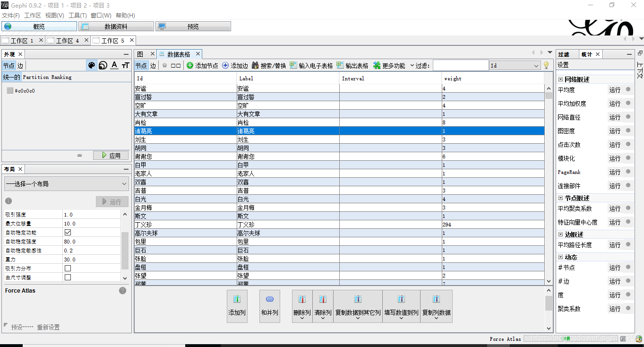Click the light bulb hint icon beside filter
This screenshot has width=644, height=347.
(546, 65)
